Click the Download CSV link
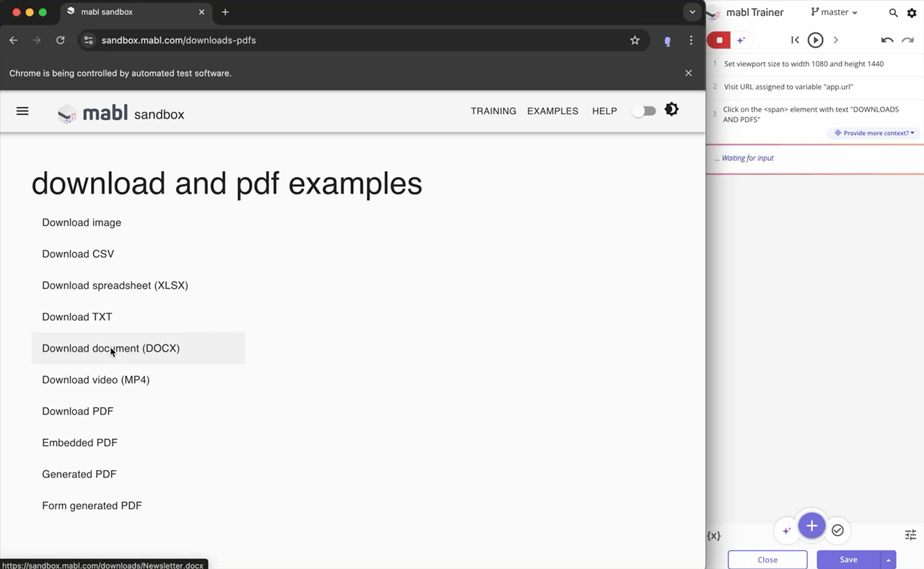The height and width of the screenshot is (569, 924). tap(78, 253)
